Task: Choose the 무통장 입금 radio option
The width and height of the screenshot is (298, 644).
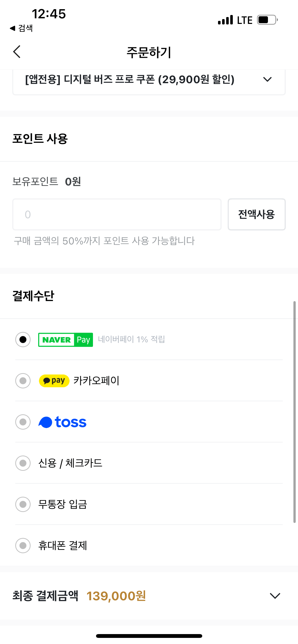Action: [23, 504]
